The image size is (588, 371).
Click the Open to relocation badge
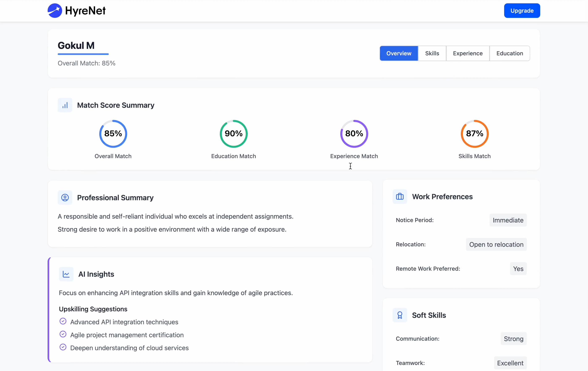tap(496, 244)
